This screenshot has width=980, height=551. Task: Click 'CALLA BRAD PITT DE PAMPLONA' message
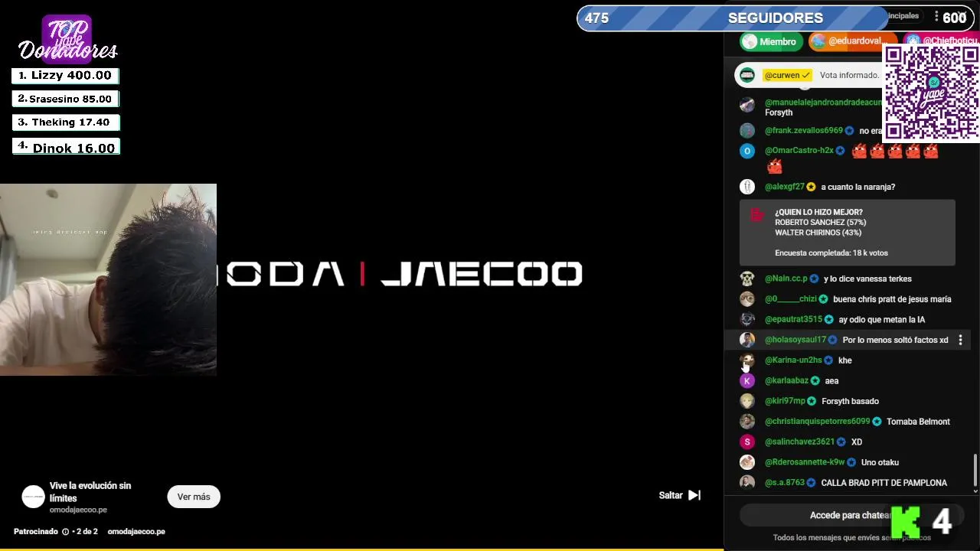point(884,483)
